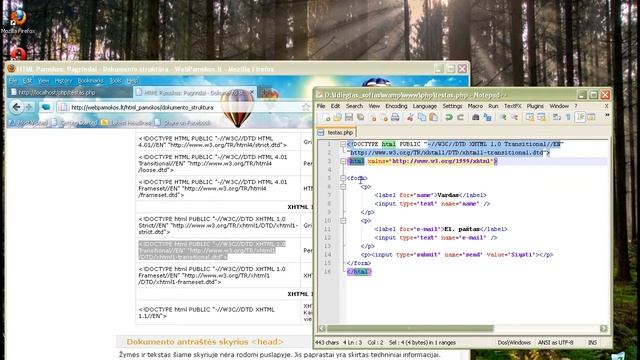The image size is (640, 360).
Task: Toggle the indent guide toolbar icon
Action: 580,118
